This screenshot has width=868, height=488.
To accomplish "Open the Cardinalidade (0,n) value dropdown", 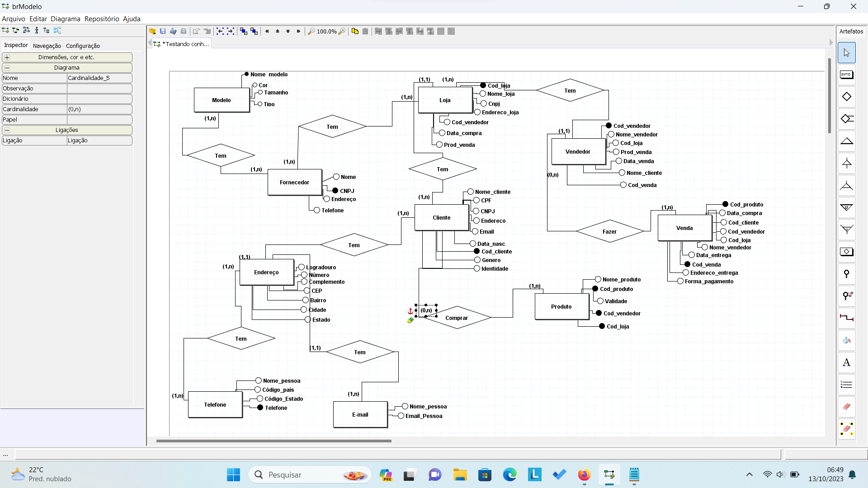I will pyautogui.click(x=99, y=109).
